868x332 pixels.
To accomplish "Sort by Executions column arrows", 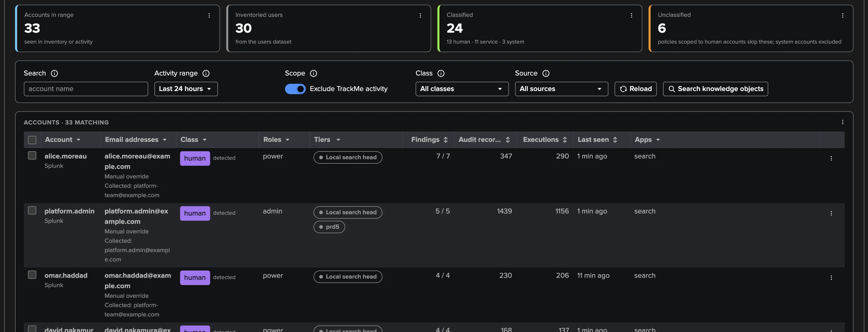I will (565, 140).
